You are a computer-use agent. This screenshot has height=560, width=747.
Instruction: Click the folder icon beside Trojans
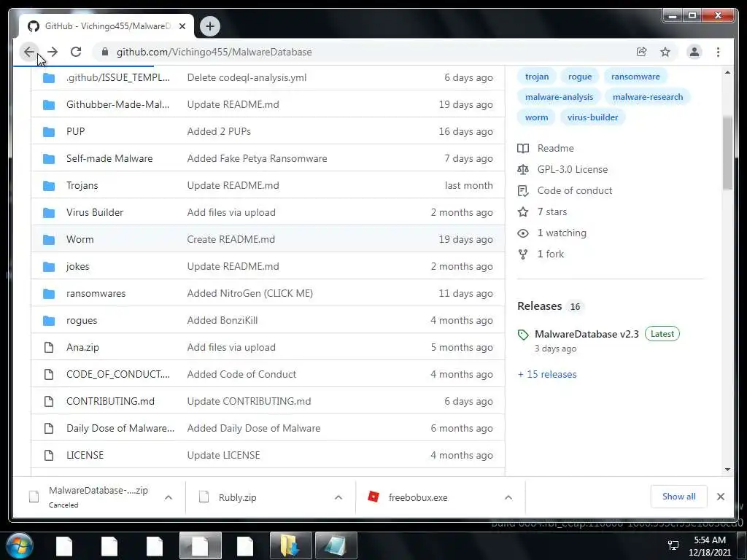point(49,185)
